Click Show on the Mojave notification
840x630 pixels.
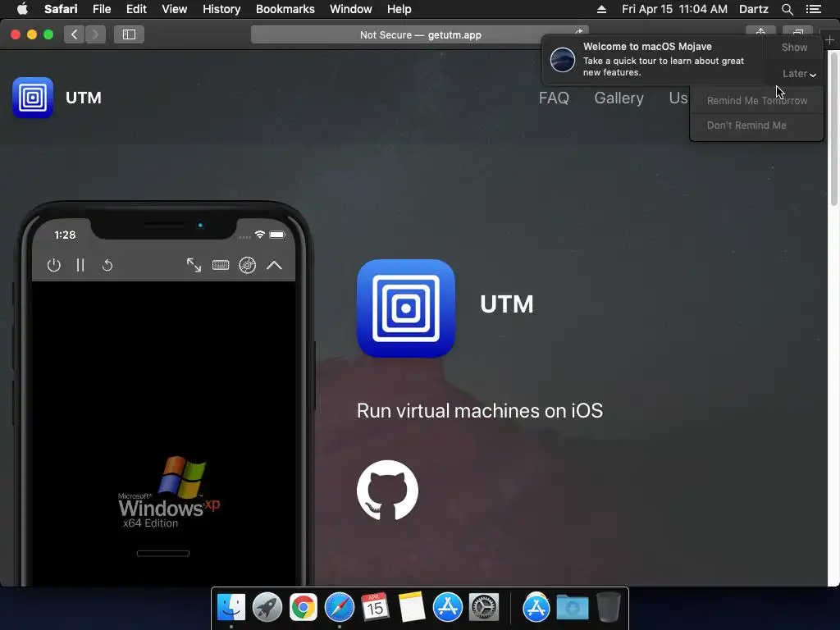pyautogui.click(x=794, y=47)
